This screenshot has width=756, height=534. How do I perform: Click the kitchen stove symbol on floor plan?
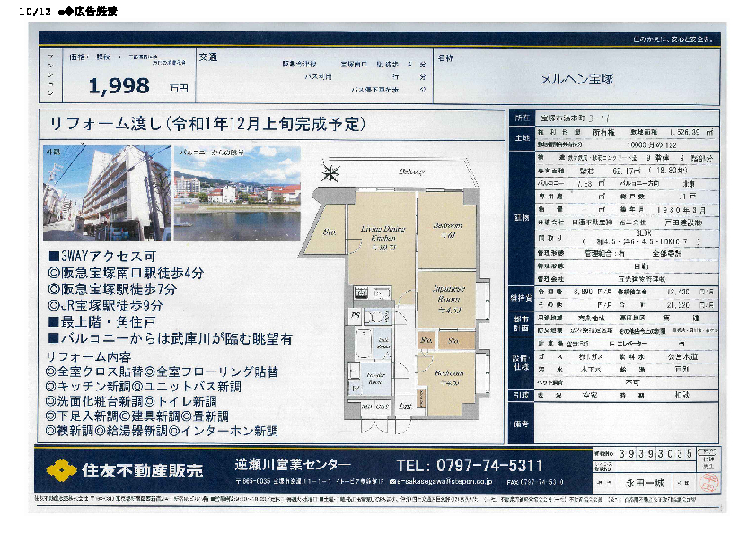click(x=363, y=293)
